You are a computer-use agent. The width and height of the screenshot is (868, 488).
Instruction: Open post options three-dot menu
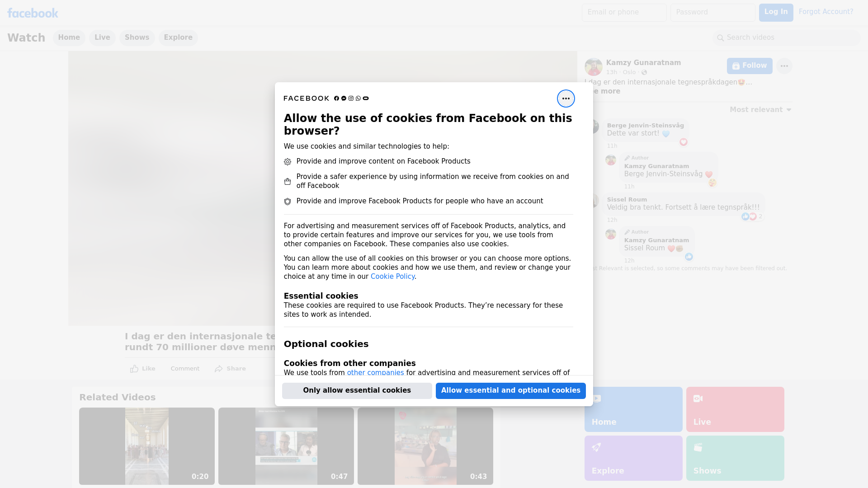coord(784,66)
